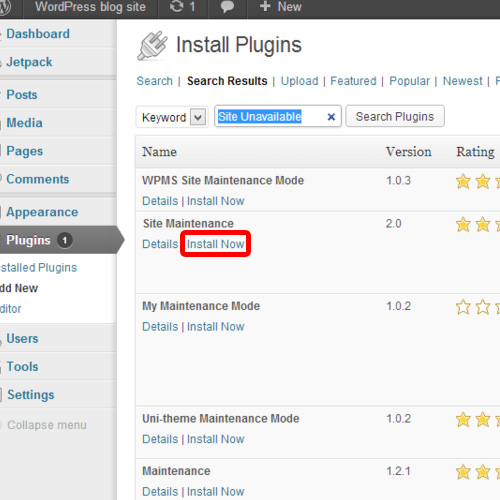Open Users menu in sidebar
500x500 pixels.
[23, 339]
